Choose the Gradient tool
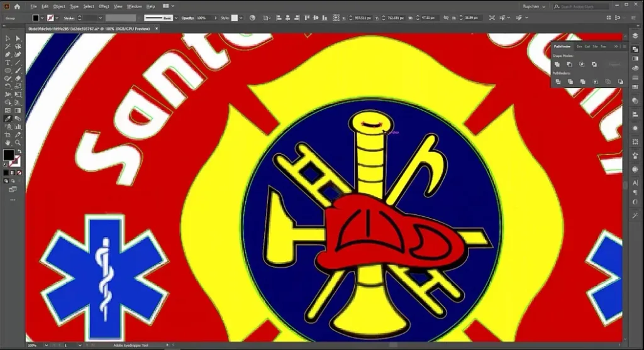This screenshot has height=350, width=644. click(18, 111)
